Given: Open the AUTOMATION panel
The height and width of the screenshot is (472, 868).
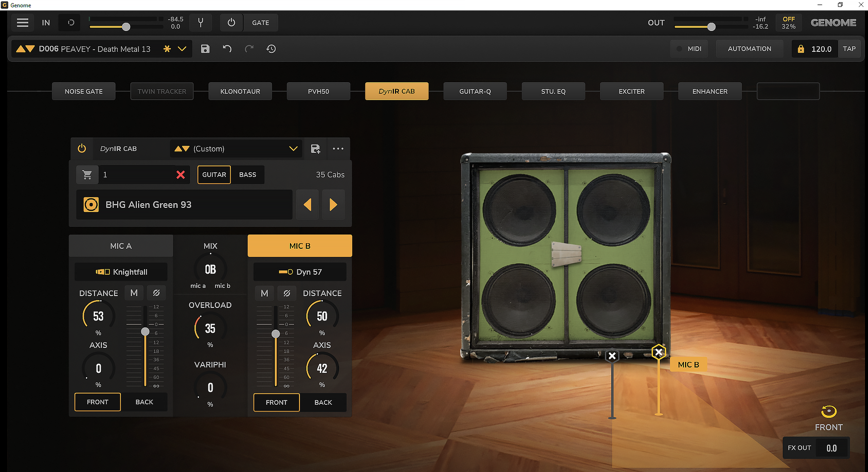Looking at the screenshot, I should (x=749, y=49).
